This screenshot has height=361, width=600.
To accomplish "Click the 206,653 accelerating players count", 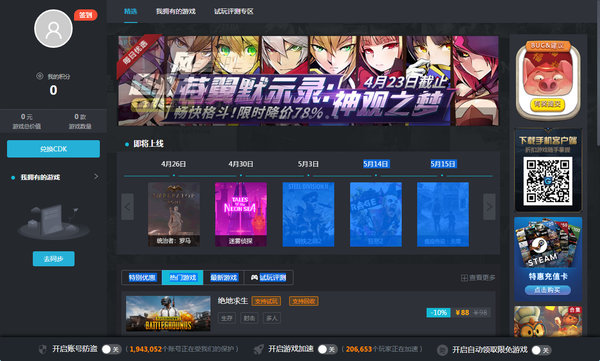I will (x=359, y=349).
